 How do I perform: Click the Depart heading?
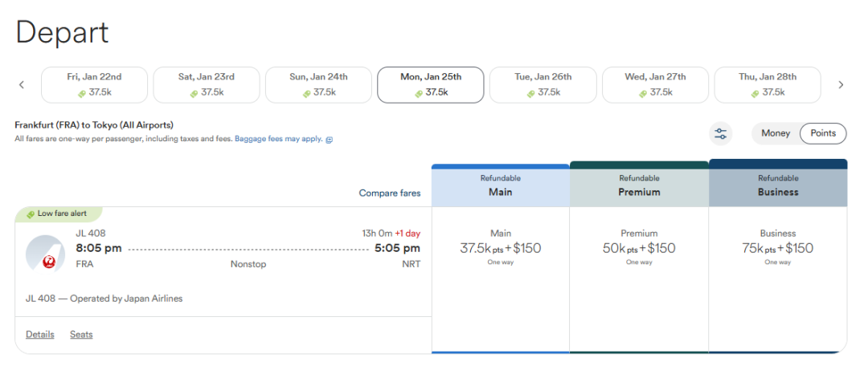62,33
